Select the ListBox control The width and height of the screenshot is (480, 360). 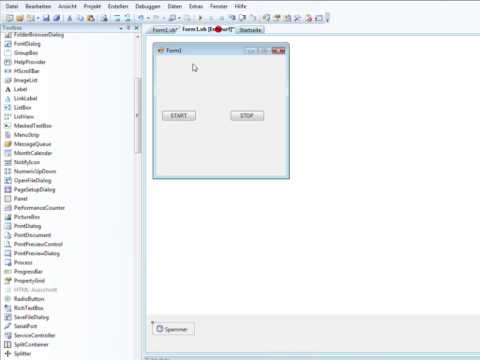click(x=22, y=107)
